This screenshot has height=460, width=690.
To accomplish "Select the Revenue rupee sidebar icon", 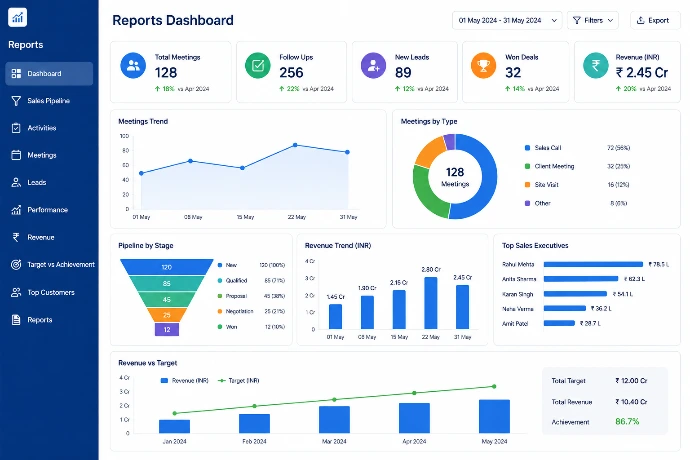I will pos(16,237).
